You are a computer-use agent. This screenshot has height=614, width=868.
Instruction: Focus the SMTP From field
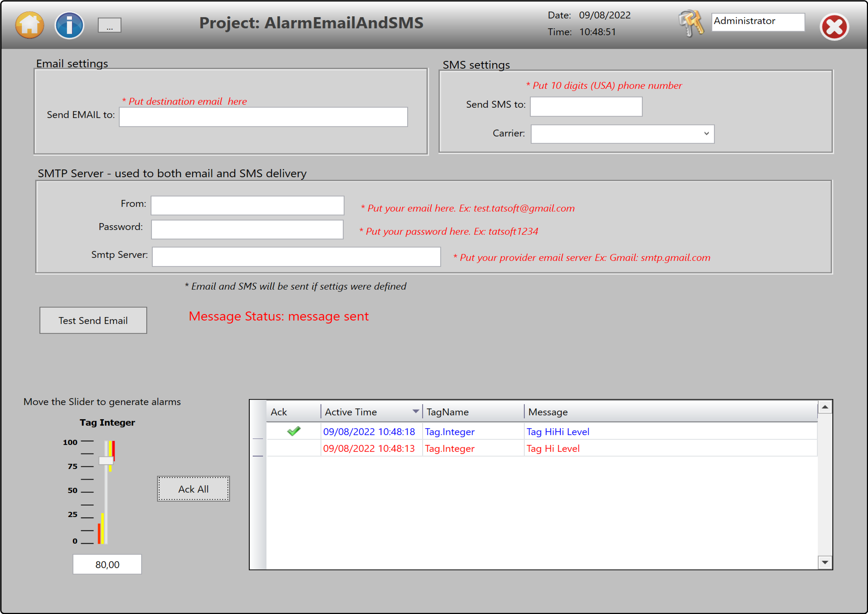pos(247,205)
